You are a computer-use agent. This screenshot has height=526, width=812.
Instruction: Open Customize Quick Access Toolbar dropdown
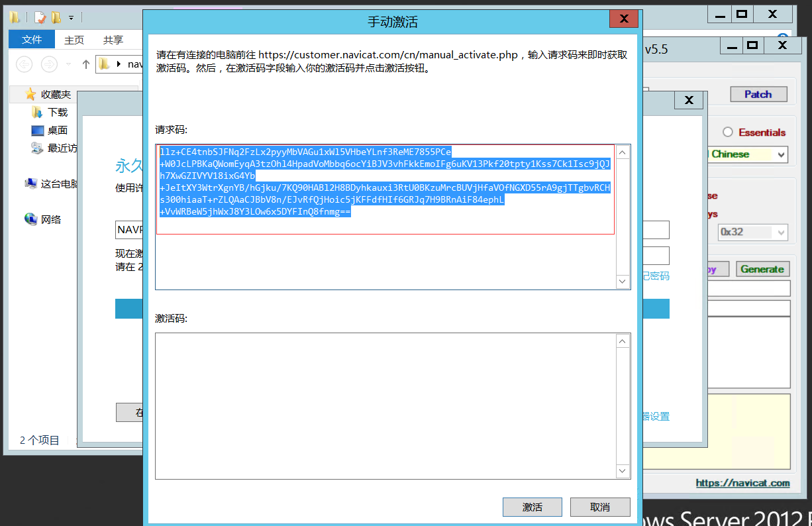71,18
